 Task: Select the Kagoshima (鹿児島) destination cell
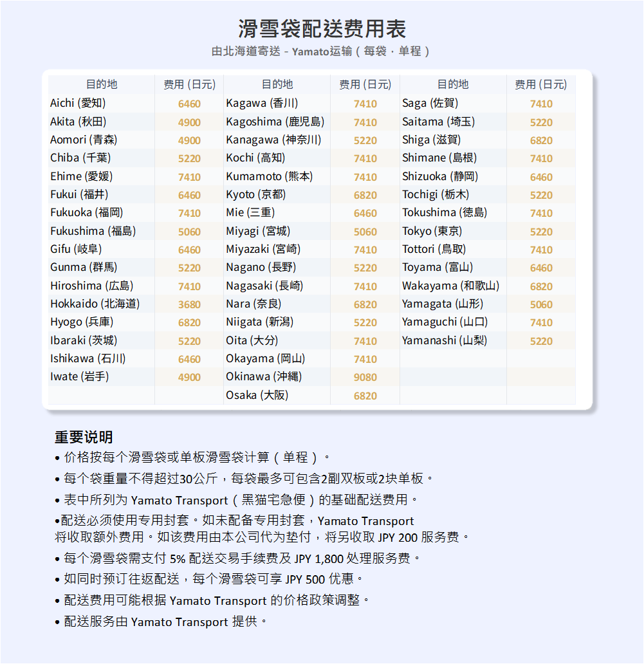(275, 122)
